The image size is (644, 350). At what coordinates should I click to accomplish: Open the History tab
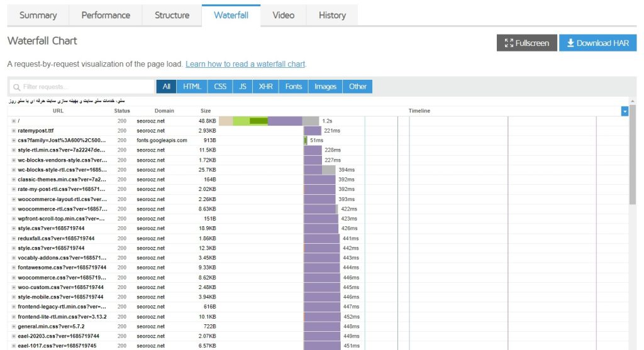point(332,16)
